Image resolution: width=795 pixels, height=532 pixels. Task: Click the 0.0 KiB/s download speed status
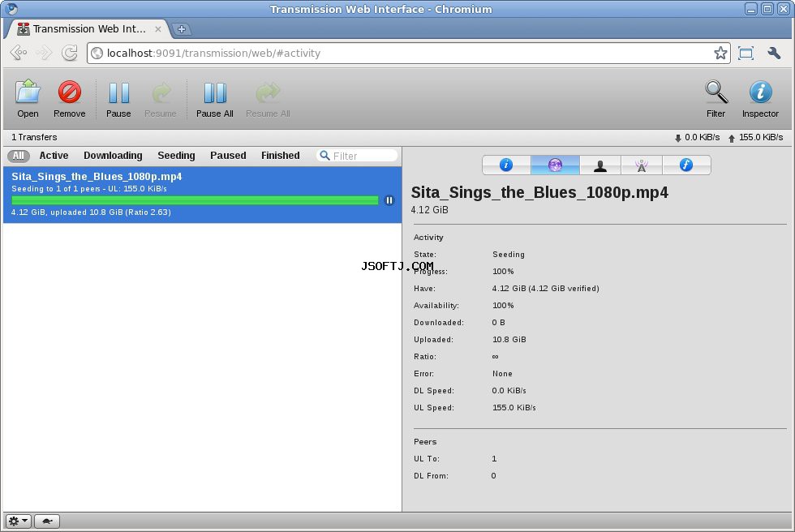point(697,137)
